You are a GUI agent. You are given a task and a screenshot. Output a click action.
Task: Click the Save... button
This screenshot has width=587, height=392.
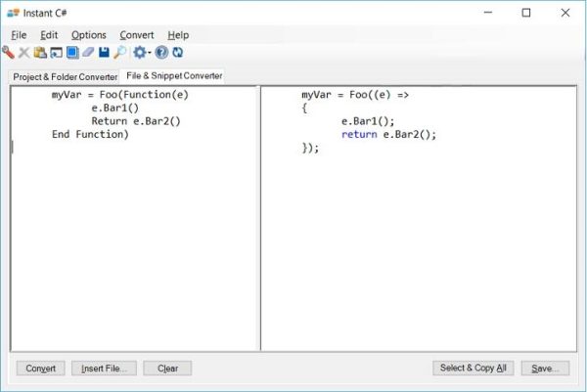click(x=545, y=369)
